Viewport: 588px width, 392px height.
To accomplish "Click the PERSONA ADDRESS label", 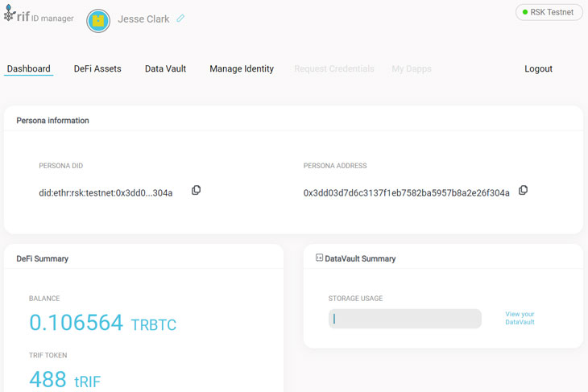I will pos(335,166).
